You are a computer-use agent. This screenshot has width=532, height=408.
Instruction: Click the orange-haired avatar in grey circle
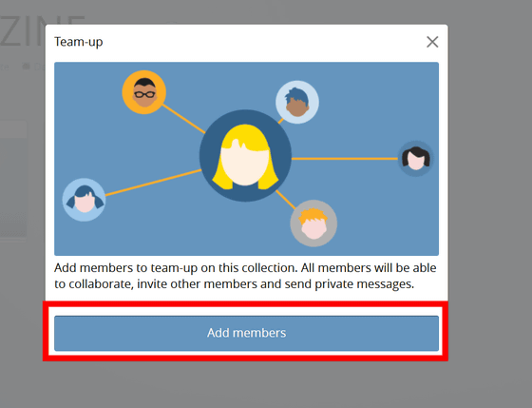pyautogui.click(x=313, y=223)
